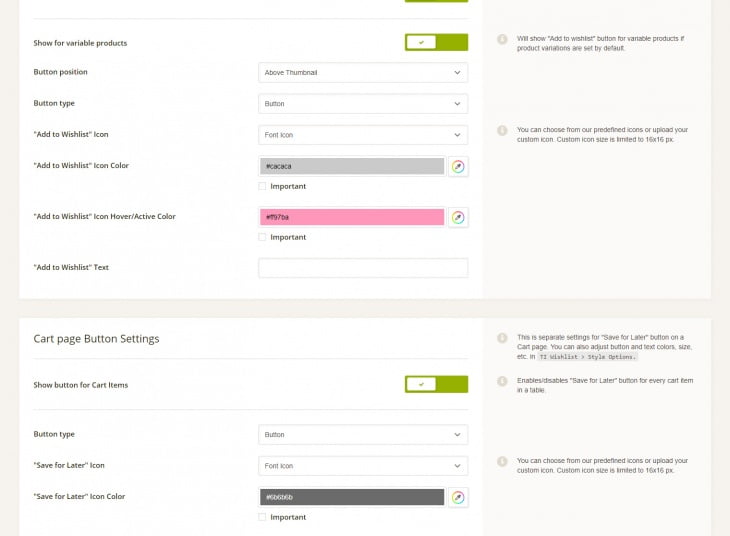Toggle Show for variable products switch
Viewport: 730px width, 536px height.
(x=436, y=42)
